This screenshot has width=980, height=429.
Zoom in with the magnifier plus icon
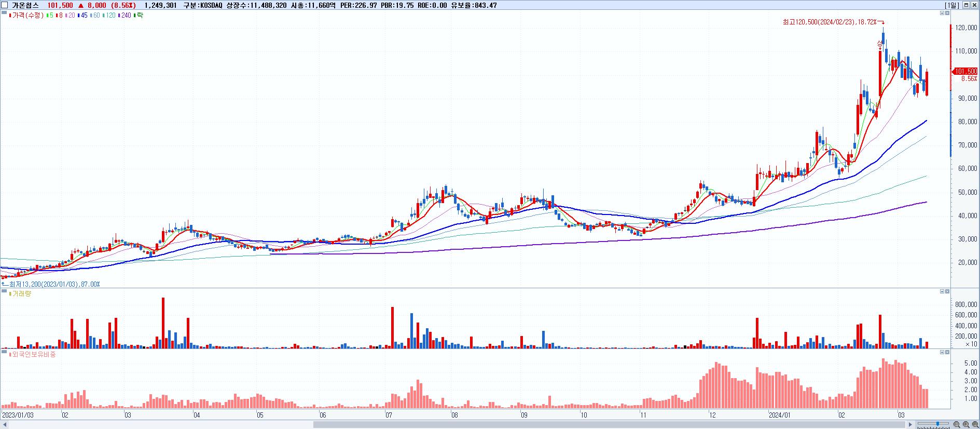point(965,425)
